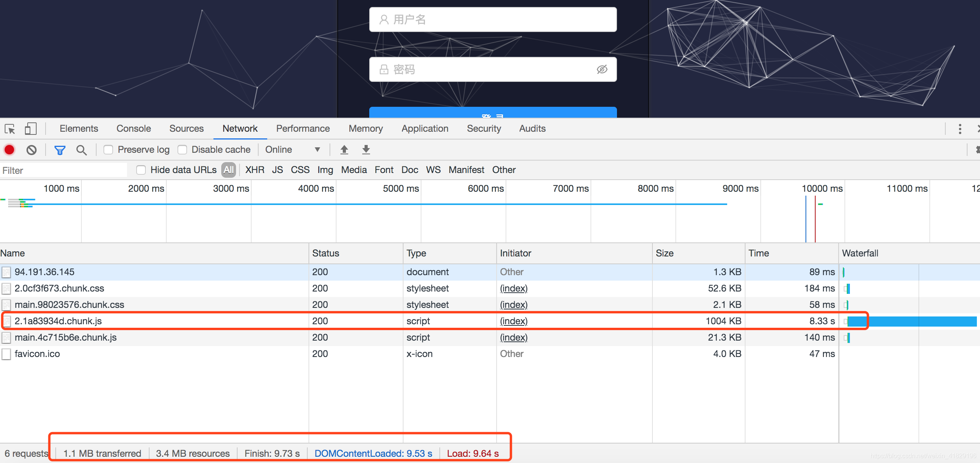The image size is (980, 463).
Task: Open the Online throttling dropdown
Action: (x=292, y=150)
